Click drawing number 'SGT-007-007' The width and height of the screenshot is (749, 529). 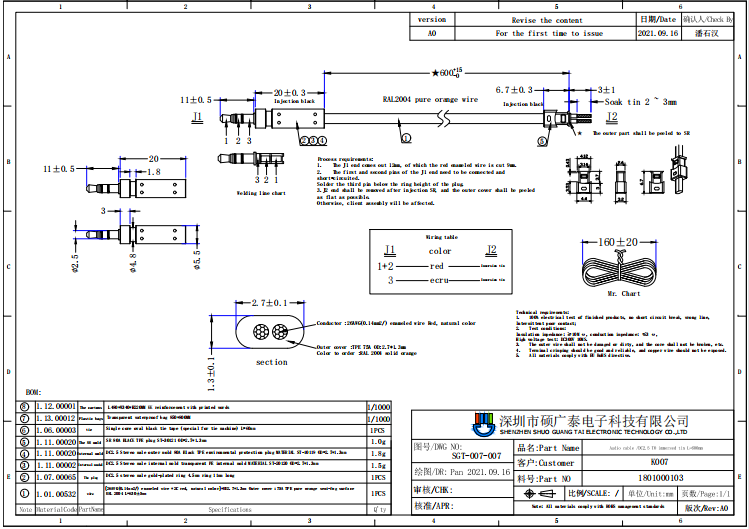point(476,456)
